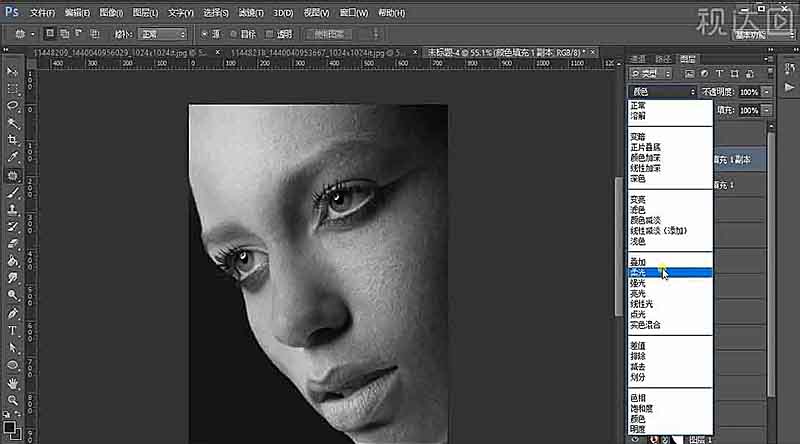The width and height of the screenshot is (800, 444).
Task: Click the background color swatch
Action: (x=17, y=435)
